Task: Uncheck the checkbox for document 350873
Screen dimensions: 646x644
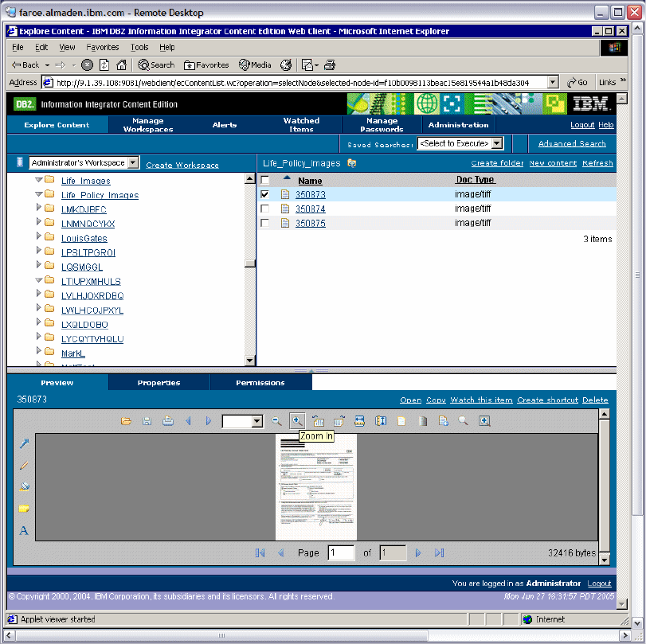Action: click(265, 194)
